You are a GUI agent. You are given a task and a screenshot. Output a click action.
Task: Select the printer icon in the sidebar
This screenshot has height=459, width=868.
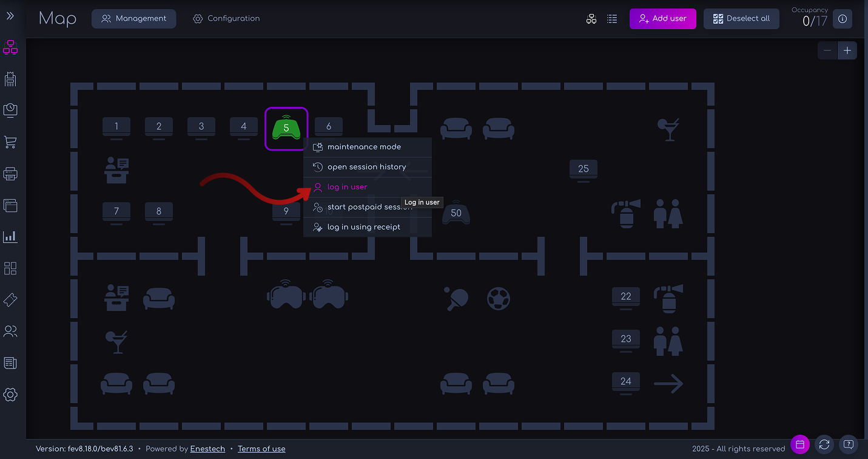[x=10, y=174]
